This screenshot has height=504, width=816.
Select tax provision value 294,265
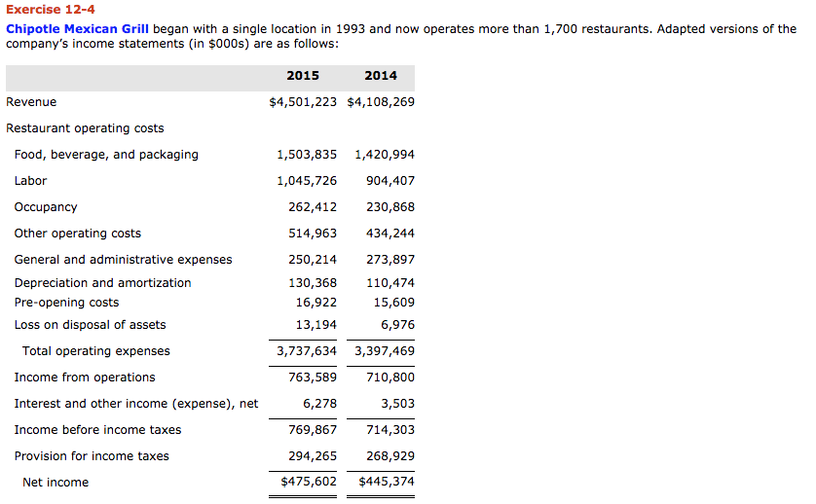click(313, 456)
